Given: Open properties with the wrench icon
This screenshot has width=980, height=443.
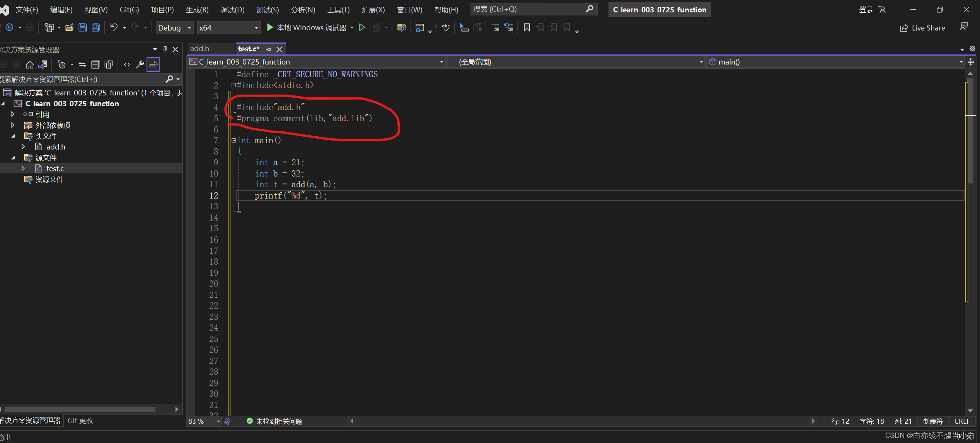Looking at the screenshot, I should point(140,64).
